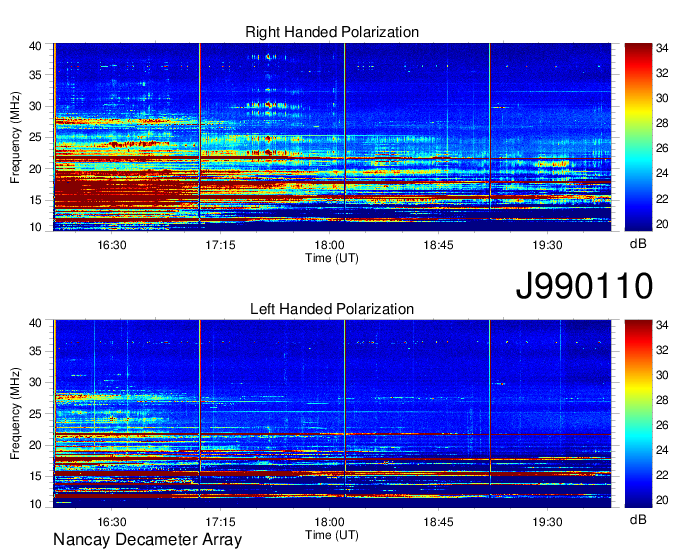Click the 16:30 tick label on bottom plot
The width and height of the screenshot is (680, 552).
[x=111, y=522]
